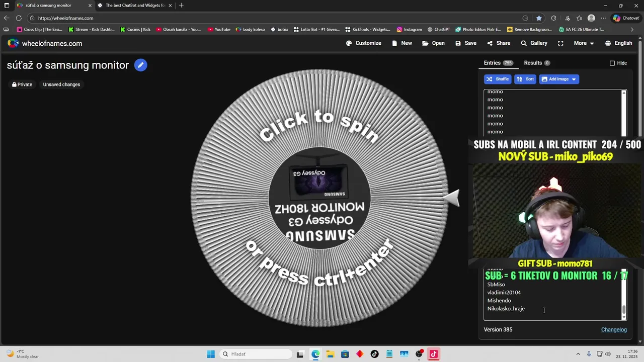This screenshot has width=644, height=362.
Task: Open the Copilot Chatovať button
Action: (626, 18)
